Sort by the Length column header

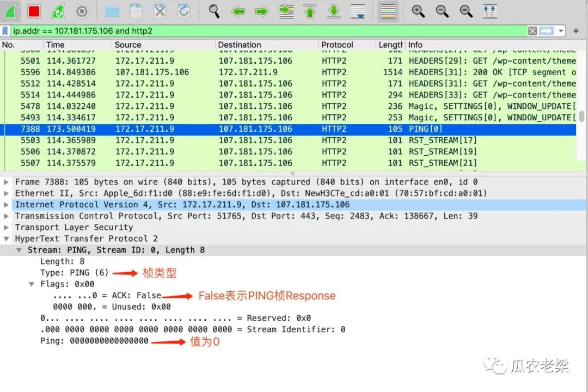[x=391, y=45]
